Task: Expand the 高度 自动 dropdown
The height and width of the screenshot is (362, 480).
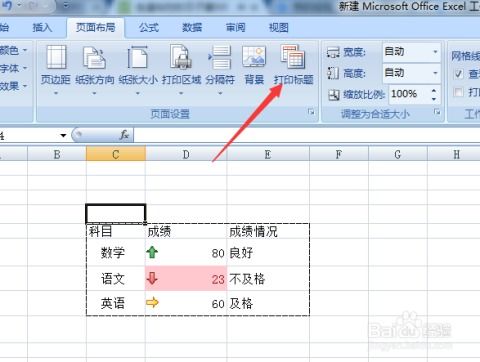Action: tap(435, 73)
